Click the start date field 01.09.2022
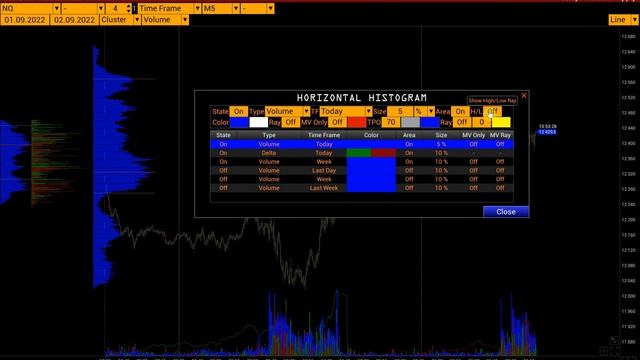The image size is (640, 360). tap(25, 20)
